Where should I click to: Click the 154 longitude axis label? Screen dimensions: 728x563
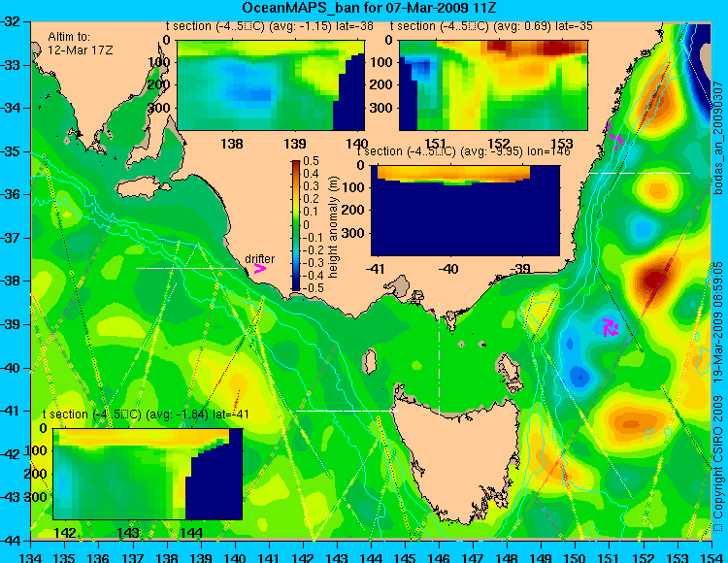click(x=711, y=557)
